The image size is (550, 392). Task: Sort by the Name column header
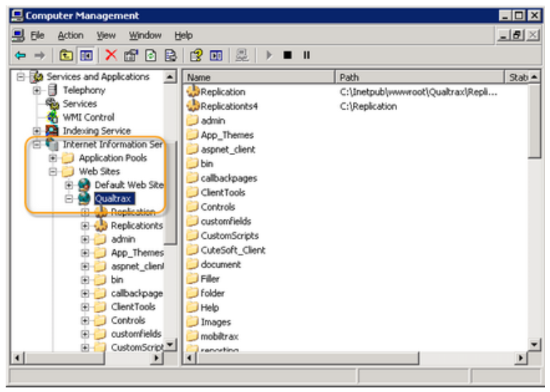(x=259, y=77)
